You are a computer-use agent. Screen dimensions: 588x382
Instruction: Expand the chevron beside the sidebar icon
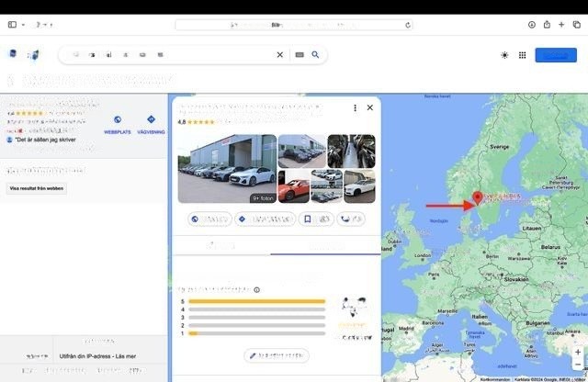click(x=23, y=25)
